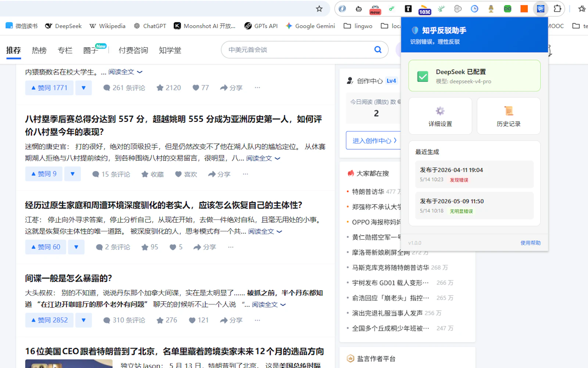Click the blue clock extension icon
Viewport: 588px width, 368px height.
point(474,9)
